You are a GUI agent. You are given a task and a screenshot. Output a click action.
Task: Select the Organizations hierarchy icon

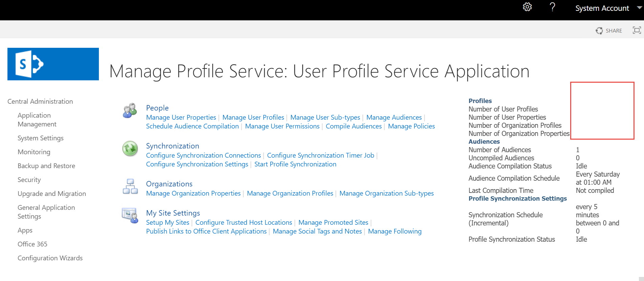pos(130,186)
